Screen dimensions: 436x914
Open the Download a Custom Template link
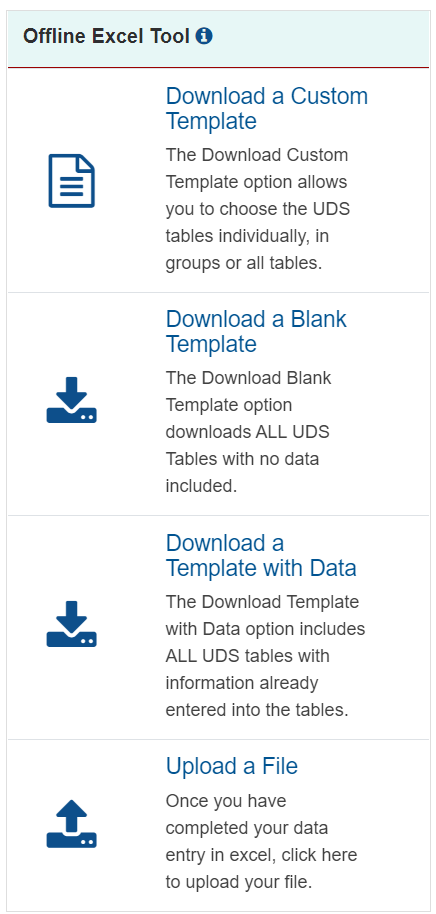(267, 108)
